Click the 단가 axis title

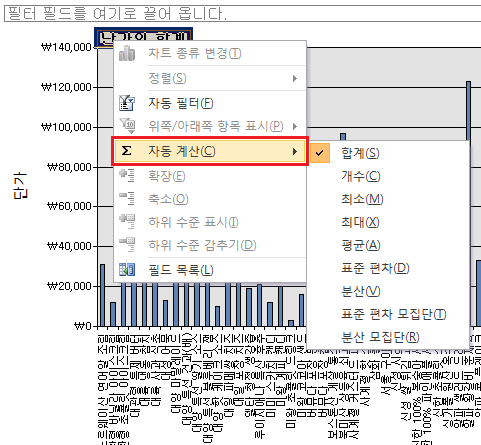(20, 185)
